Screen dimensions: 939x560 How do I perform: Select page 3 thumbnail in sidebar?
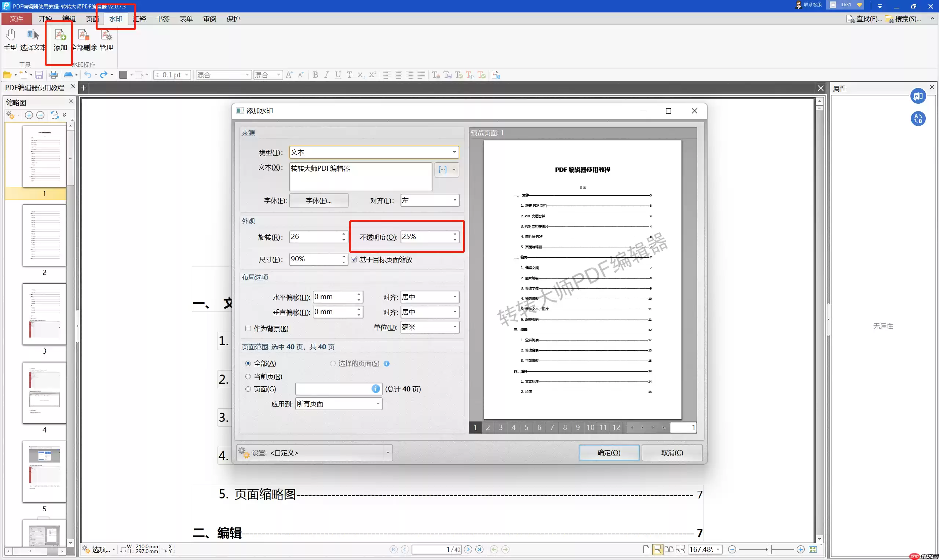44,314
